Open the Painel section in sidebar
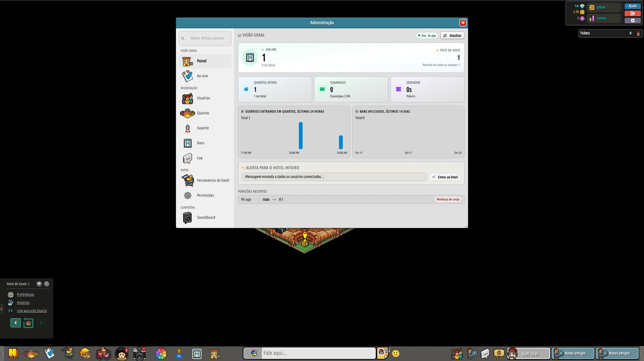Screen dimensions: 644x361 (205, 61)
